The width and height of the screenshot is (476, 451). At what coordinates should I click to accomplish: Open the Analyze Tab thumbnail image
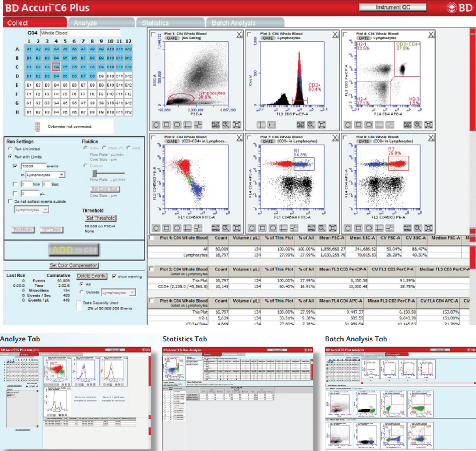(x=75, y=398)
